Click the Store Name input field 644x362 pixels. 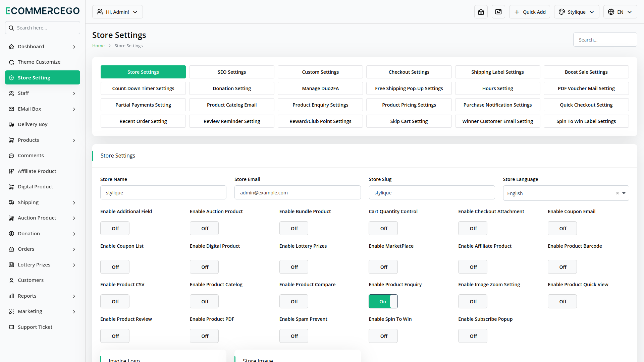(163, 192)
